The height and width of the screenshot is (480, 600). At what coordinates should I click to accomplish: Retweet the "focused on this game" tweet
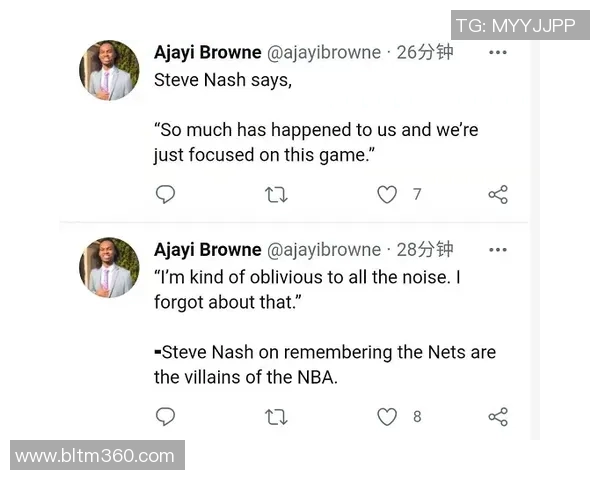click(x=276, y=194)
